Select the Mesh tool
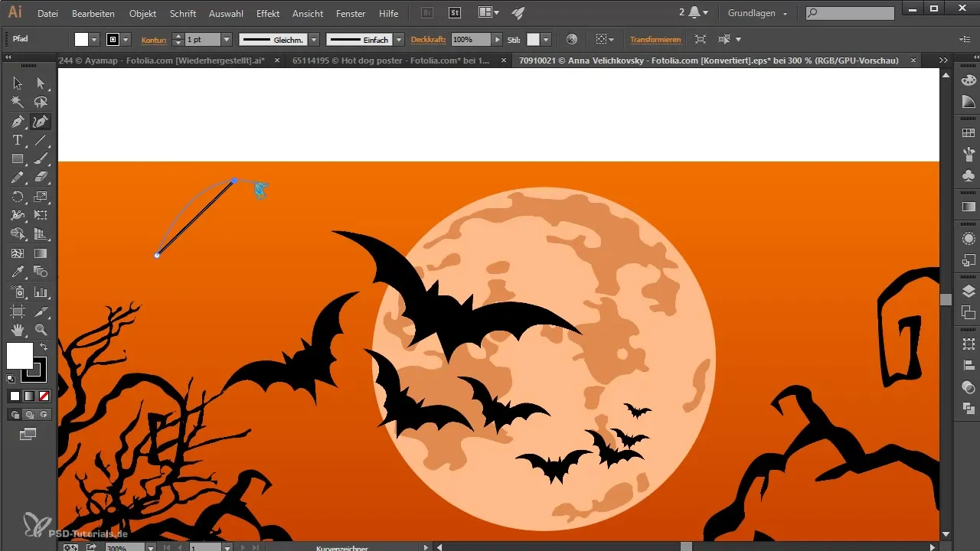 click(x=18, y=253)
